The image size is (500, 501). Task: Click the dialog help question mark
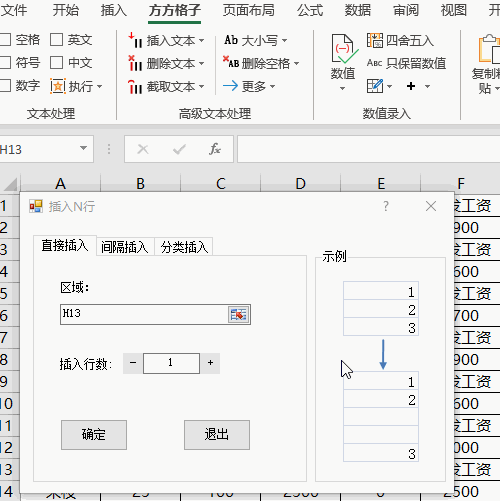coord(386,206)
